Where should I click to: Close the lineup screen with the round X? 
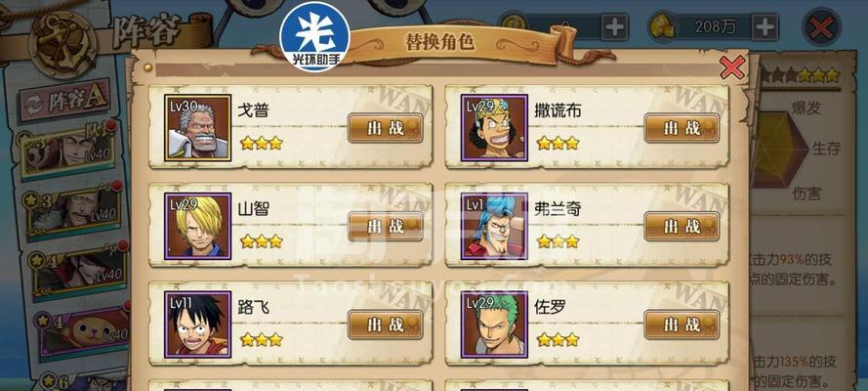(821, 27)
